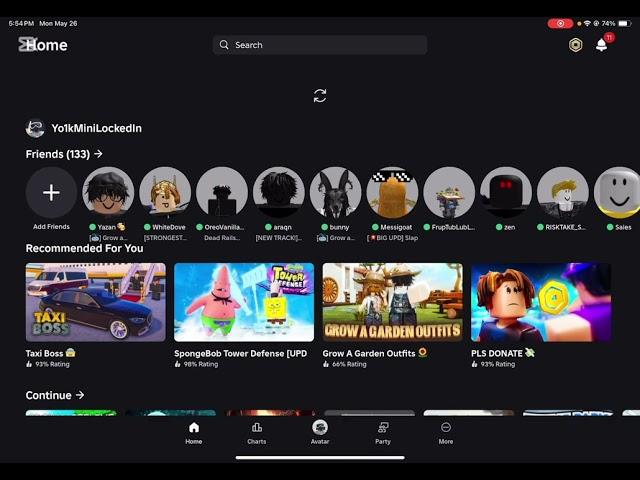
Task: Click Yazan's 'Grow a...' game status
Action: (108, 238)
